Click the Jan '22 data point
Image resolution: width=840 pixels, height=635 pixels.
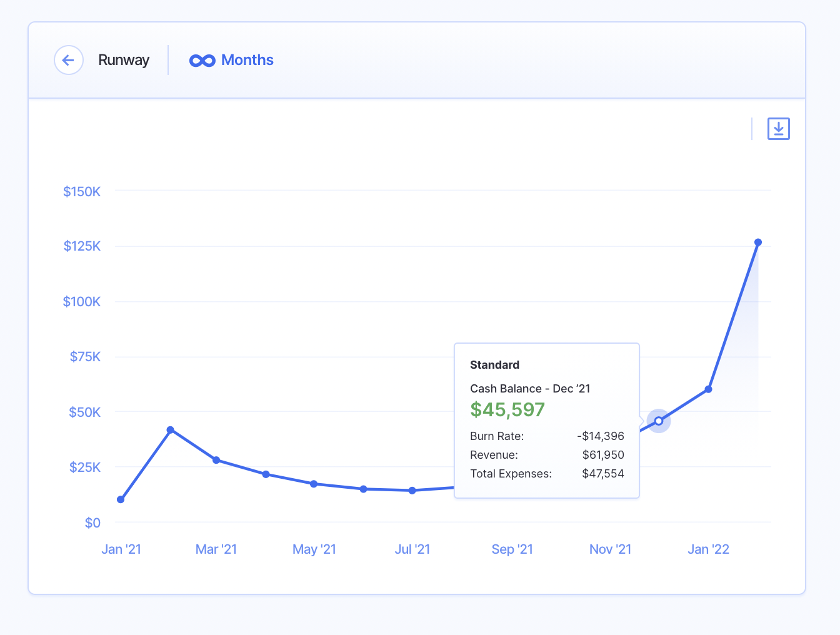(x=708, y=389)
